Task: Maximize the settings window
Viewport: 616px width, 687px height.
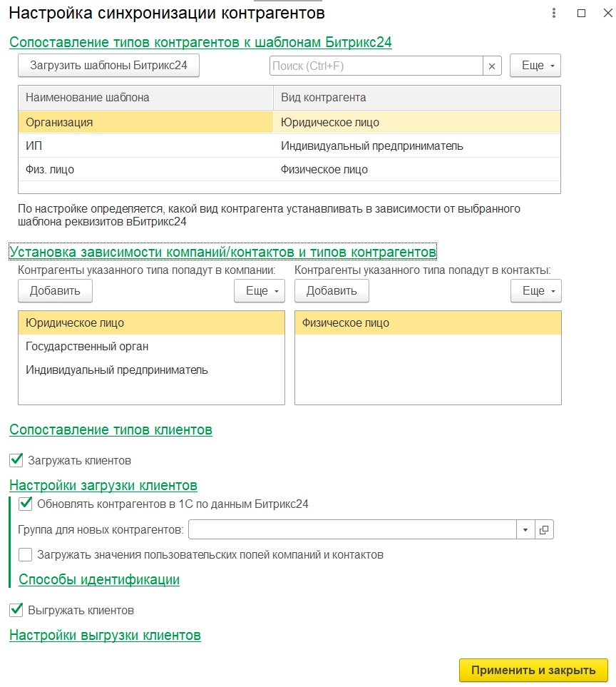Action: [x=580, y=14]
